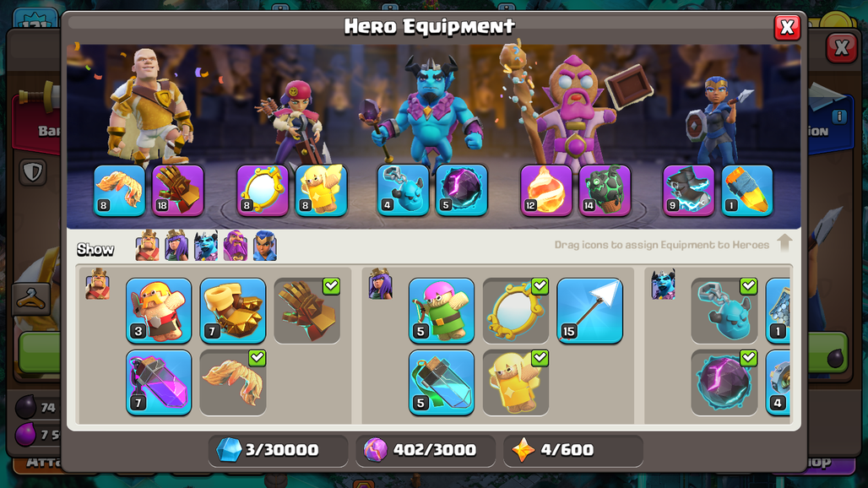Click the glowy ore 402/3000 counter
The height and width of the screenshot is (488, 868).
(426, 450)
